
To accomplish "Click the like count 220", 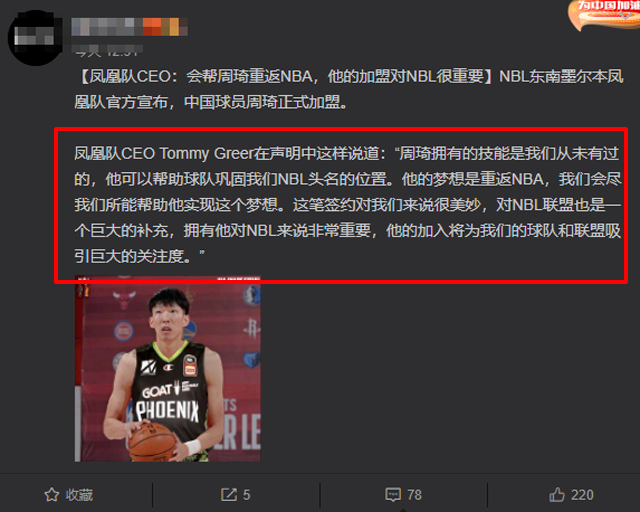I will click(582, 495).
